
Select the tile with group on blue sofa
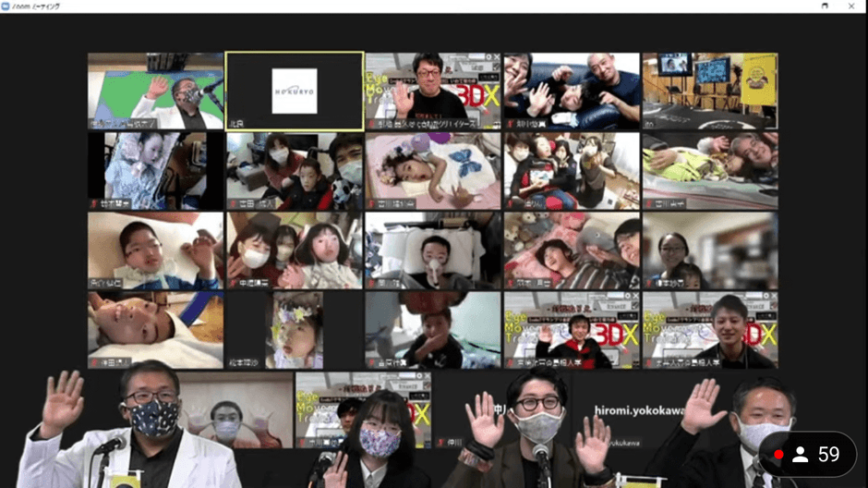572,91
